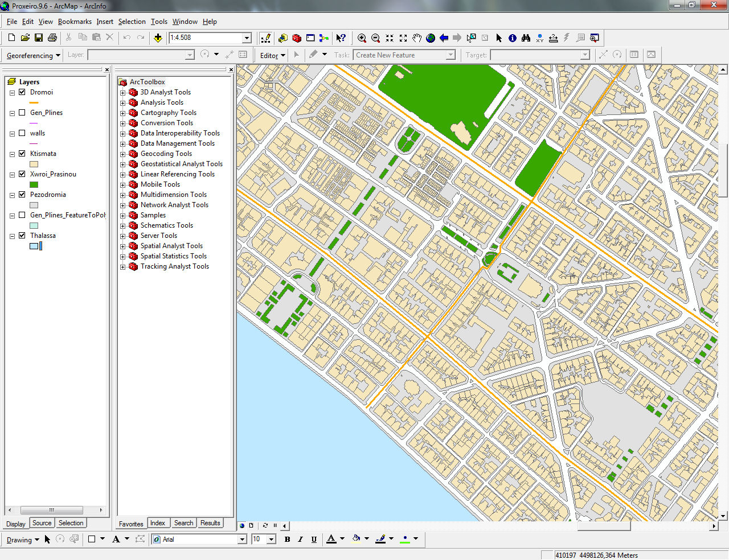The width and height of the screenshot is (729, 560).
Task: Click the Ktismata beige symbol swatch
Action: [x=34, y=164]
